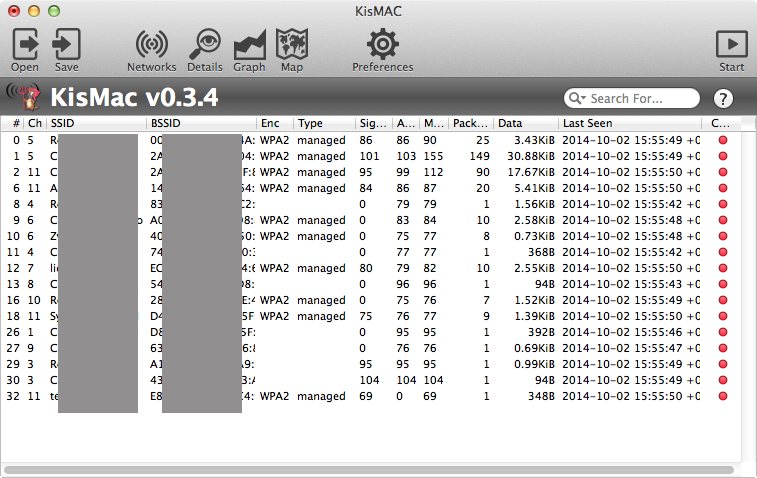Click red status dot of network 26
The height and width of the screenshot is (478, 757).
click(723, 332)
